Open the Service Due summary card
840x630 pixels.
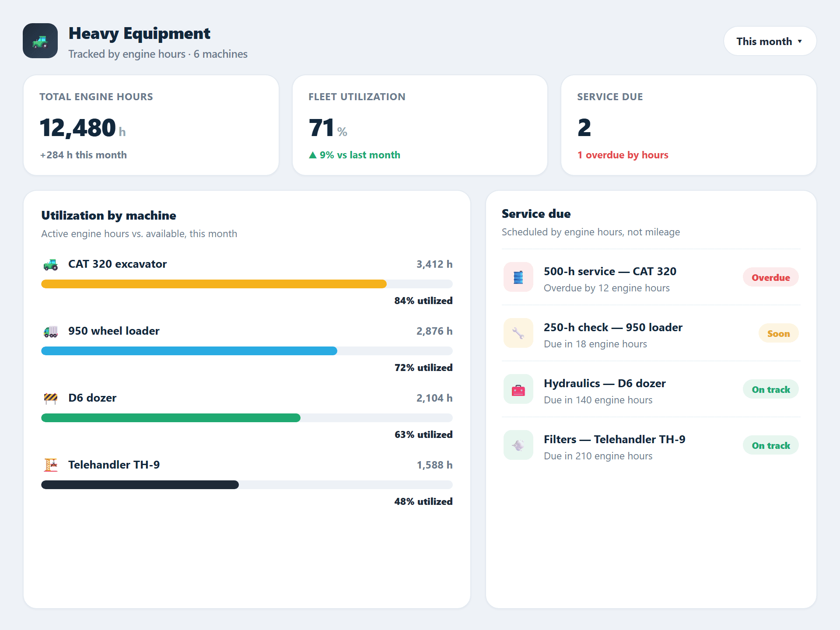pyautogui.click(x=689, y=125)
